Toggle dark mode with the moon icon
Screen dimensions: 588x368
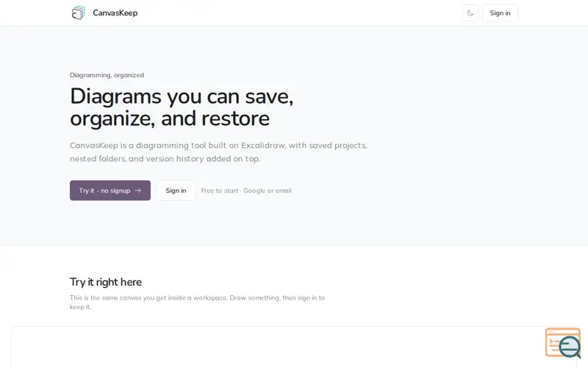click(x=470, y=13)
